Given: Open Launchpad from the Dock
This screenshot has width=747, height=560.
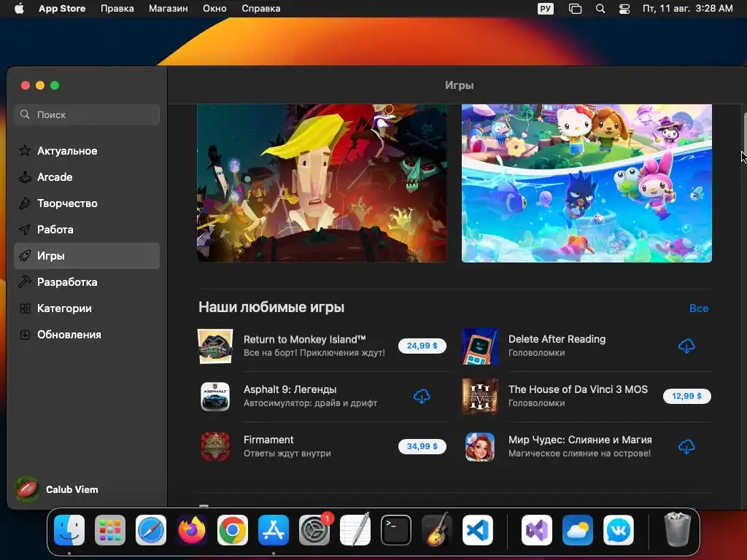Looking at the screenshot, I should [x=110, y=530].
